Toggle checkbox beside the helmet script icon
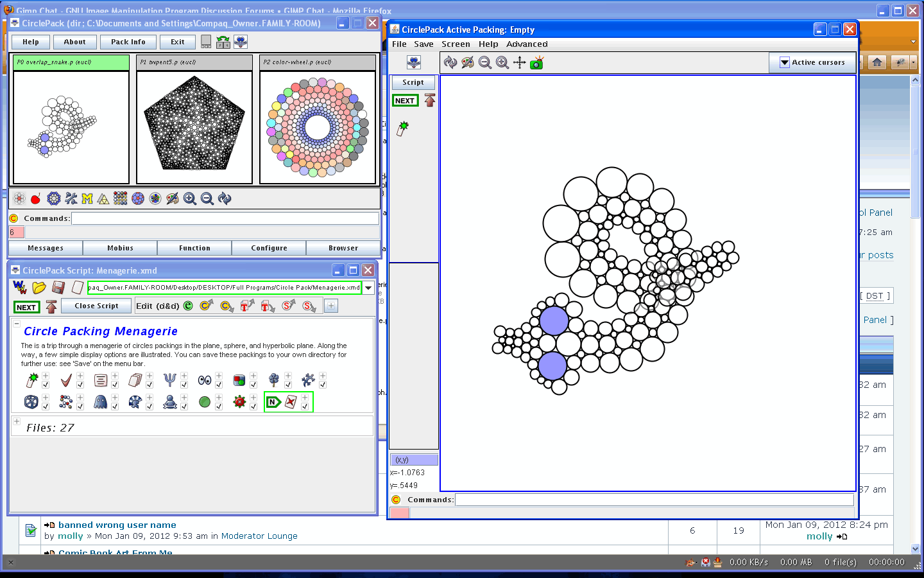 click(x=150, y=407)
